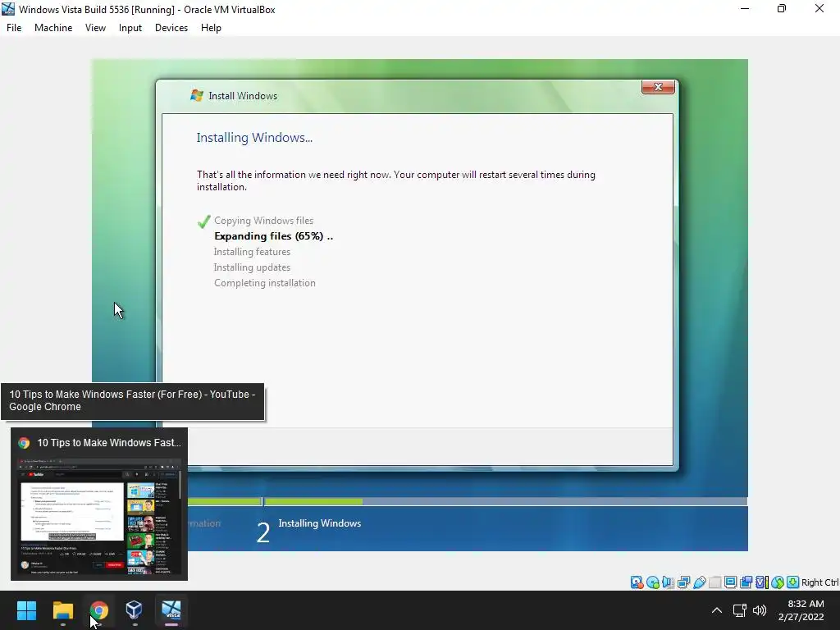Screen dimensions: 840x630
Task: Close the Install Windows dialog
Action: [x=658, y=87]
